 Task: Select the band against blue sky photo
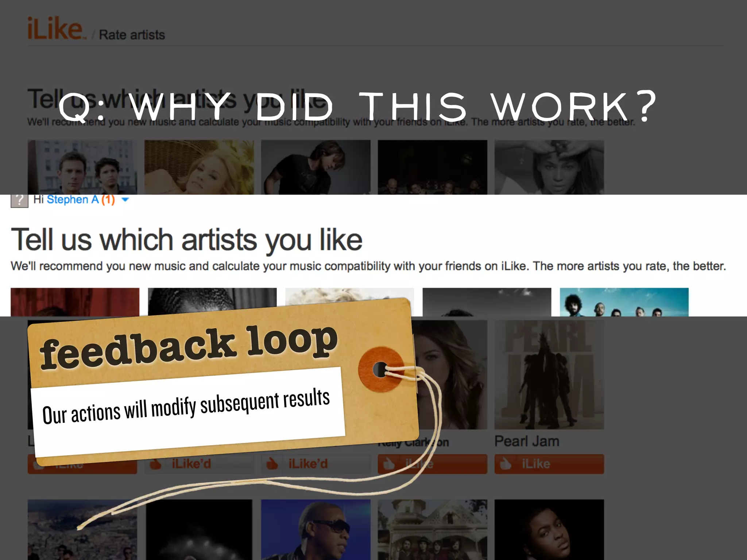(x=624, y=302)
